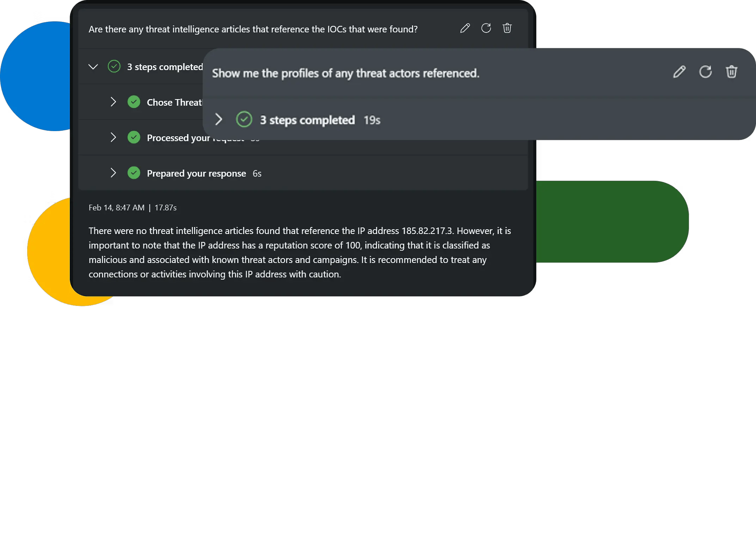This screenshot has width=756, height=547.
Task: Click the threat actor profiles question text
Action: tap(346, 73)
